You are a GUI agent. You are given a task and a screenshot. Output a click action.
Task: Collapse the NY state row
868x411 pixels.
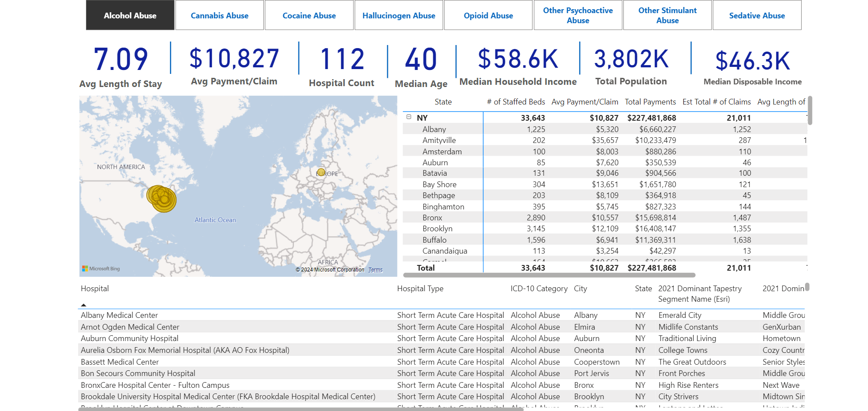(x=409, y=117)
